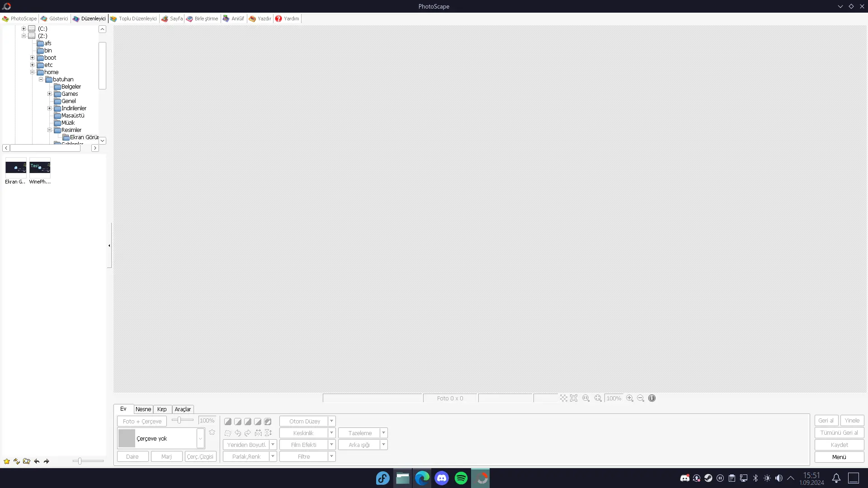
Task: Open the notification bell in the tray
Action: (x=836, y=478)
